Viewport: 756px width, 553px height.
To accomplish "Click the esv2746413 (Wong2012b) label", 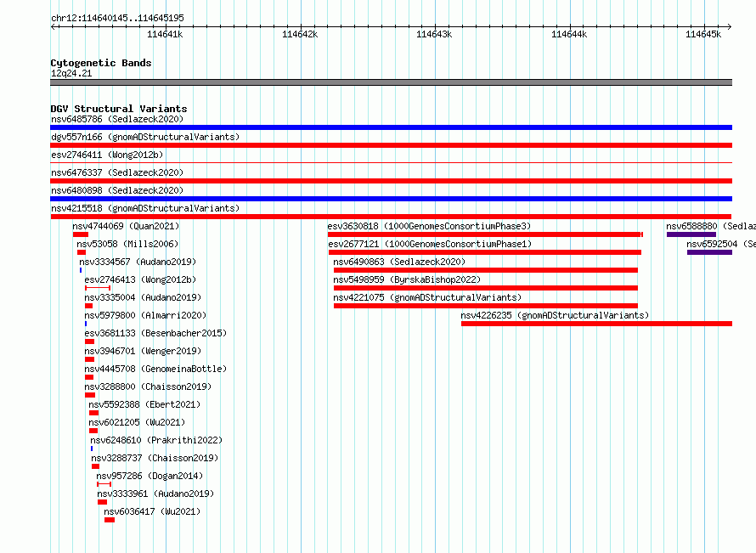I will click(x=140, y=279).
